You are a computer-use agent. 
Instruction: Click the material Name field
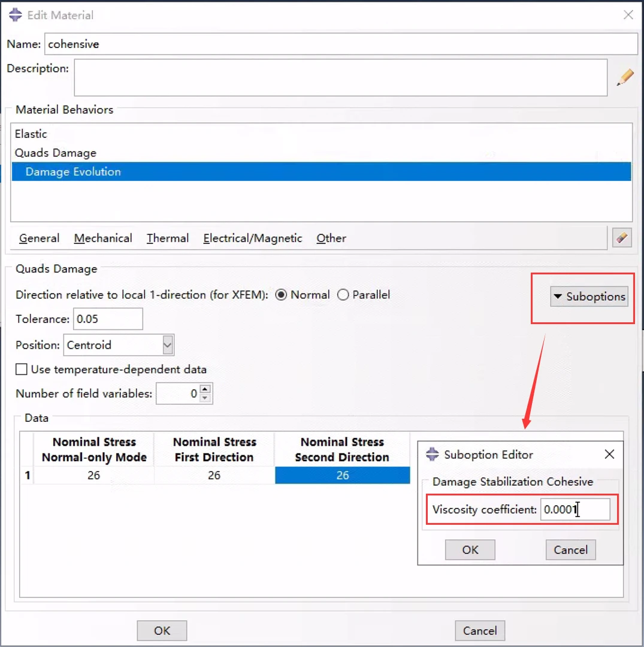point(341,44)
